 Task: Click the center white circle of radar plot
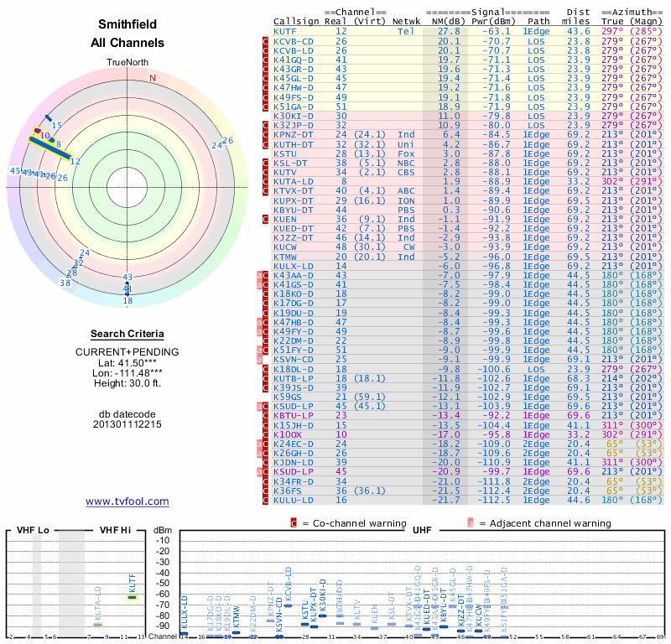click(127, 188)
